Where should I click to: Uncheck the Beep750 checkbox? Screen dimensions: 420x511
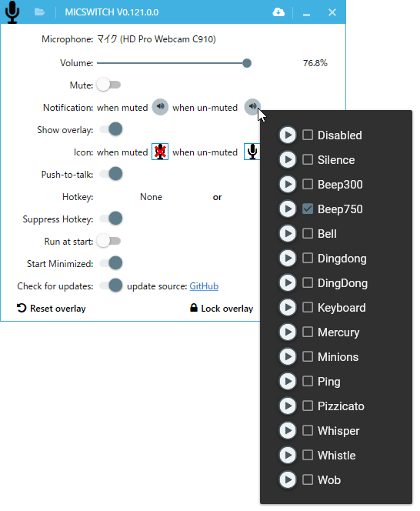(x=308, y=209)
